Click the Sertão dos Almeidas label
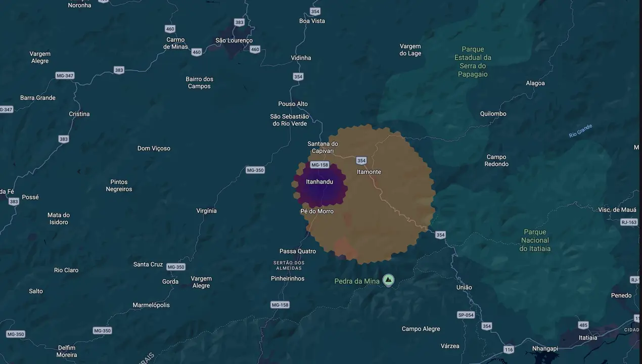 point(289,265)
